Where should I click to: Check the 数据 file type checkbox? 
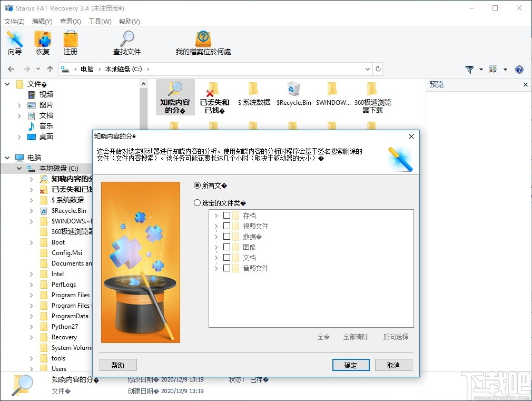coord(226,236)
